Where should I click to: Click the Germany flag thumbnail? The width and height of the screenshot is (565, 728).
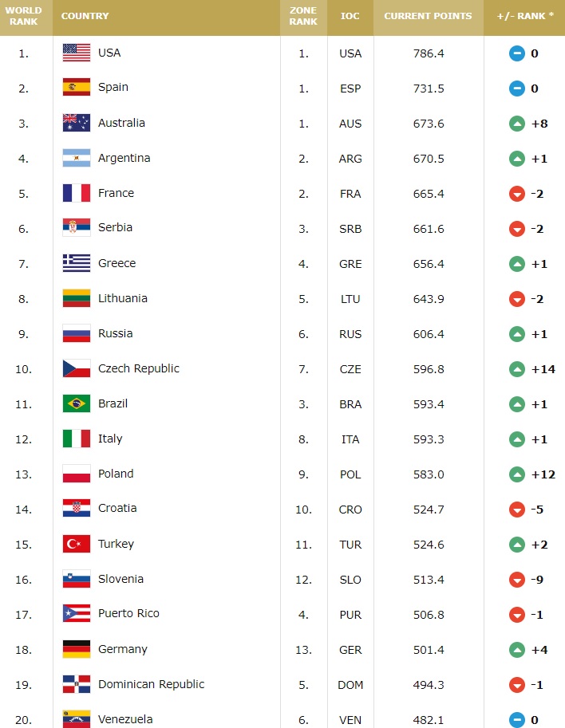[x=77, y=649]
